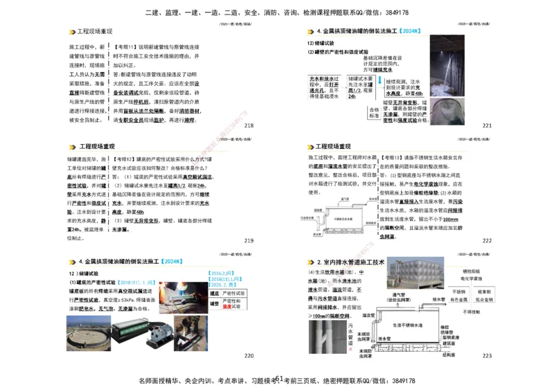Click footer line starting 名师面授精华

277,381
